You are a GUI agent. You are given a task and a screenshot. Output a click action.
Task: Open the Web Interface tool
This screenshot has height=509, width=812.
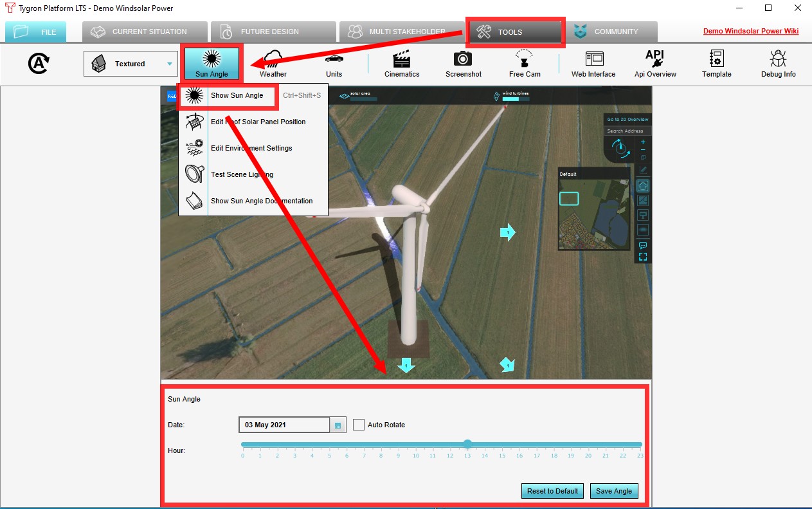click(593, 64)
